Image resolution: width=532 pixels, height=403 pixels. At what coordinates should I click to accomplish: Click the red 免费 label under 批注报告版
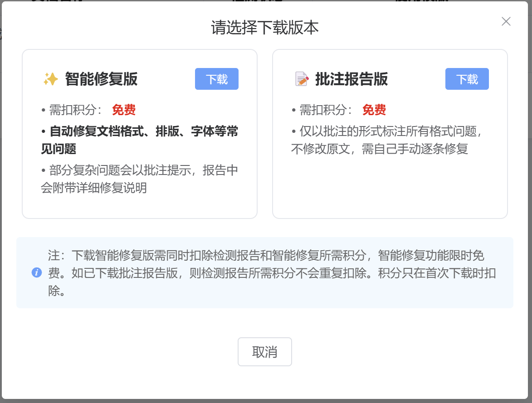[374, 110]
